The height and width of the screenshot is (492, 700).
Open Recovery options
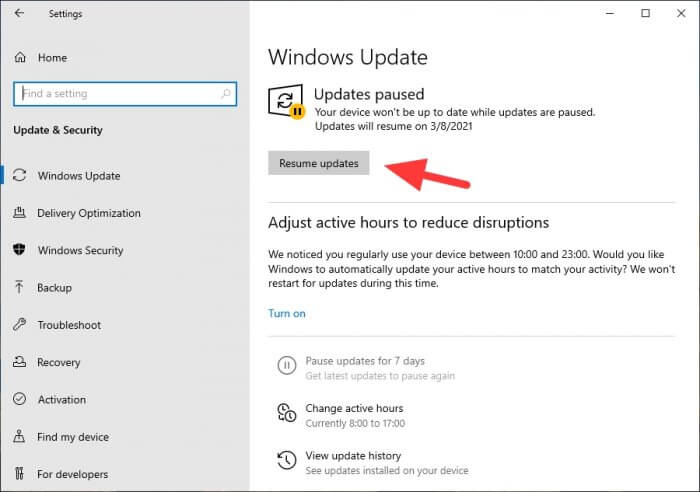tap(59, 363)
